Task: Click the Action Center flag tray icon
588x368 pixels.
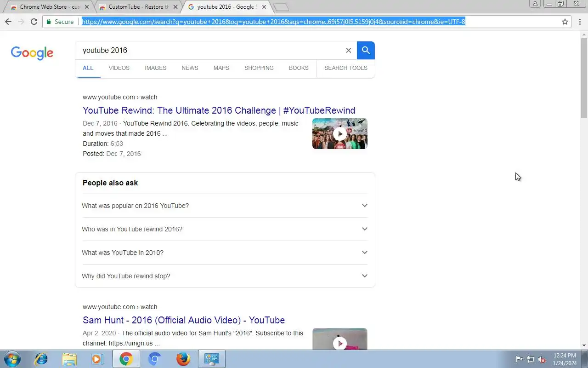Action: 519,359
